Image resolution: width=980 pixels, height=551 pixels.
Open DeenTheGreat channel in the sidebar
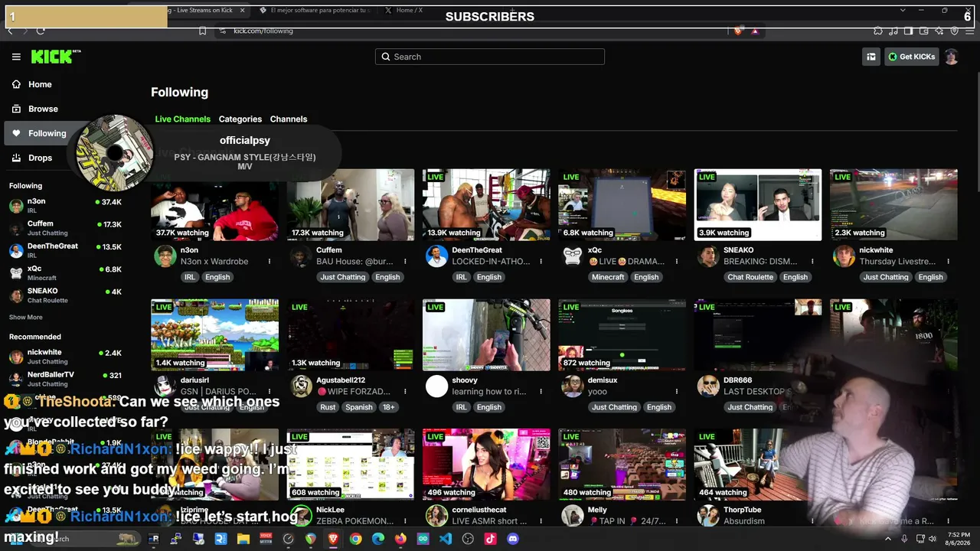[x=65, y=250]
